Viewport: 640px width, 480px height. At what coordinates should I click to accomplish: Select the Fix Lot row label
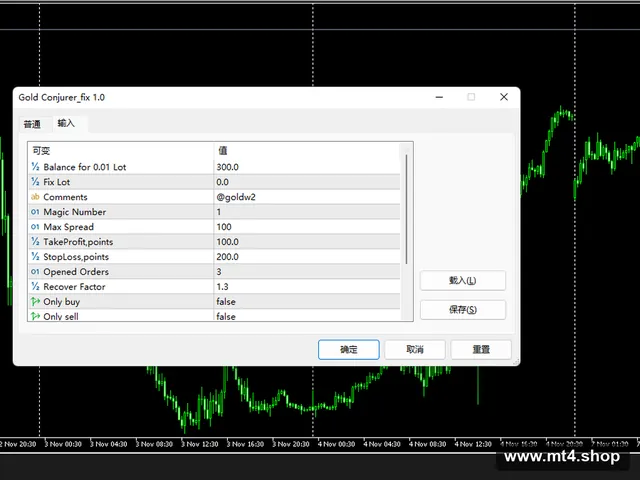[56, 182]
